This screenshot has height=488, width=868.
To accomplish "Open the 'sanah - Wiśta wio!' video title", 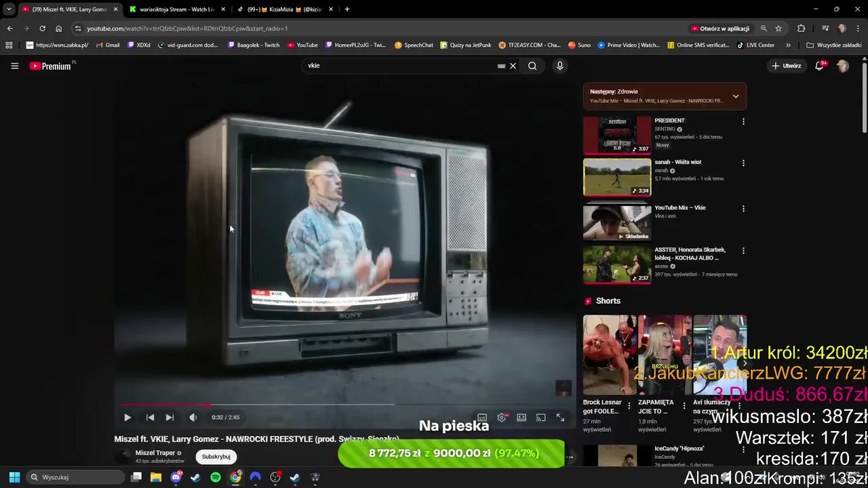I will (678, 162).
